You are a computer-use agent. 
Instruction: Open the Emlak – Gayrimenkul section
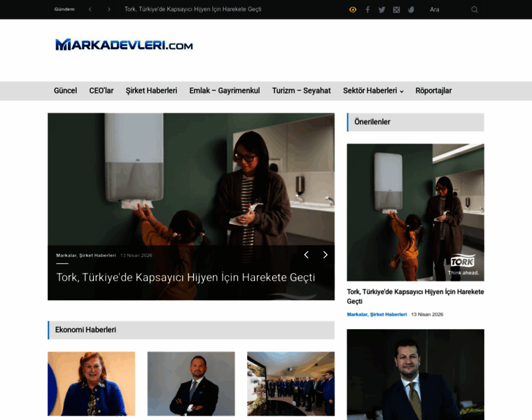(x=224, y=91)
